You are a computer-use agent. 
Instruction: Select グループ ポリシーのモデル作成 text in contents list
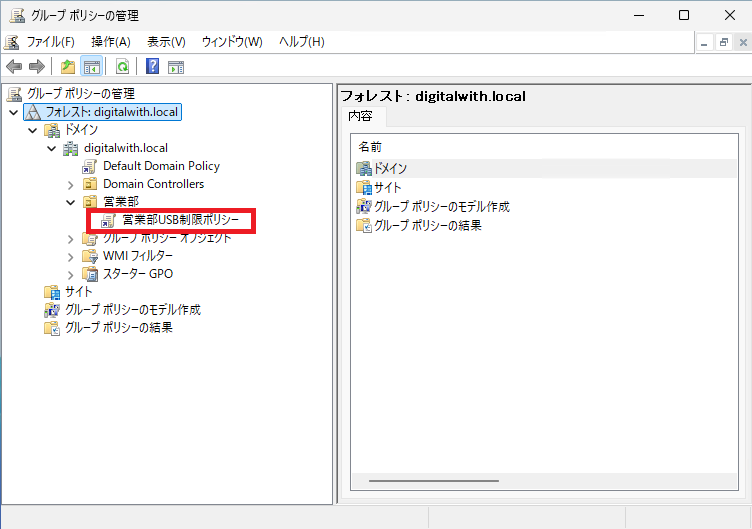pos(442,207)
